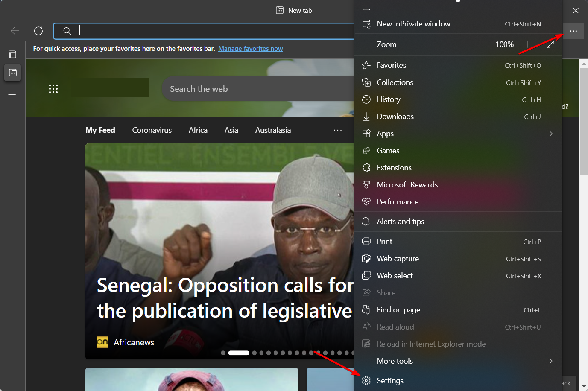588x391 pixels.
Task: Click the History clock icon
Action: pos(366,99)
